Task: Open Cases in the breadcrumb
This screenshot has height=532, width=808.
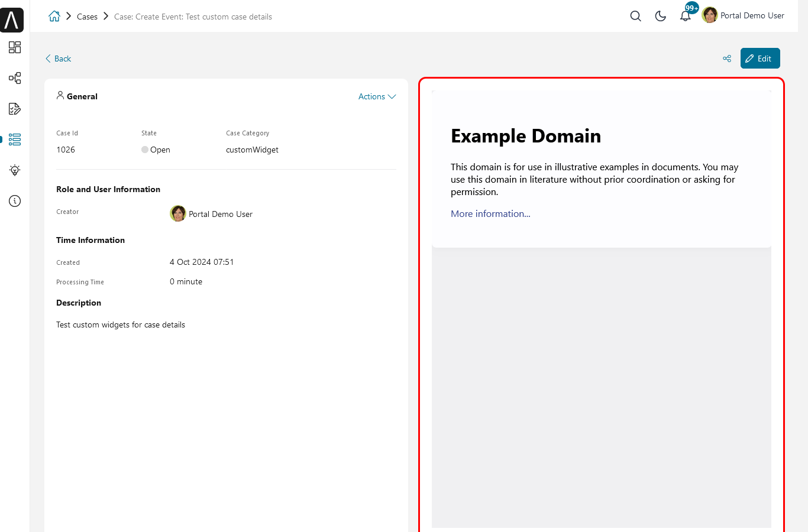Action: coord(87,17)
